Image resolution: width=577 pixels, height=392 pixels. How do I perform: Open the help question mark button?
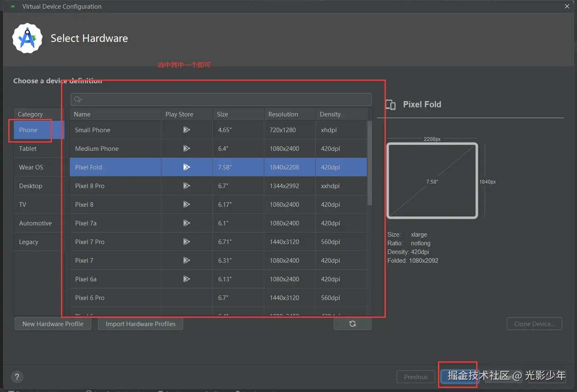point(17,377)
